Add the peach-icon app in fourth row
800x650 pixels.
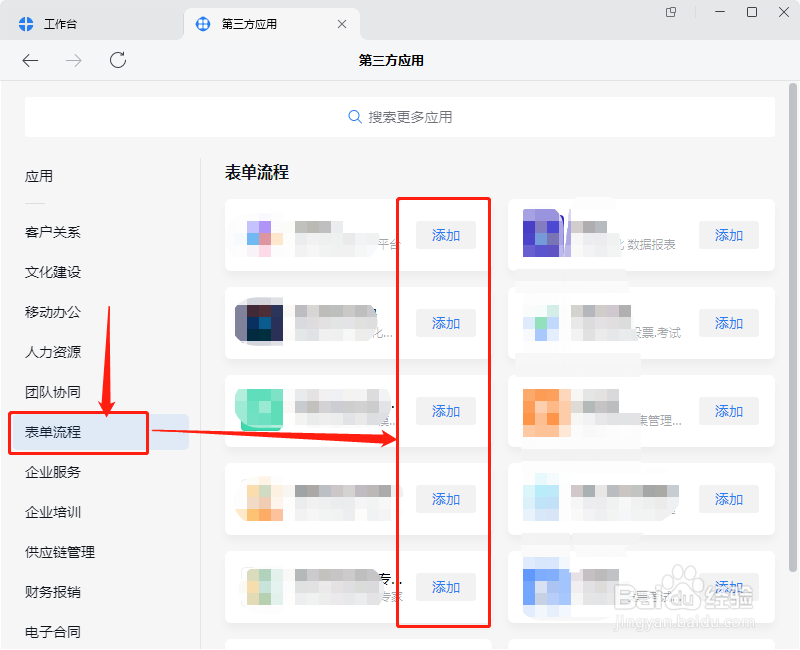point(445,499)
